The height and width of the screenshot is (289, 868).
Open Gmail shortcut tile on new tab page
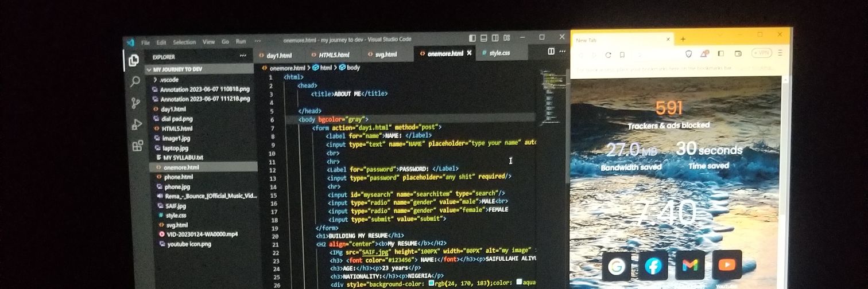point(690,265)
